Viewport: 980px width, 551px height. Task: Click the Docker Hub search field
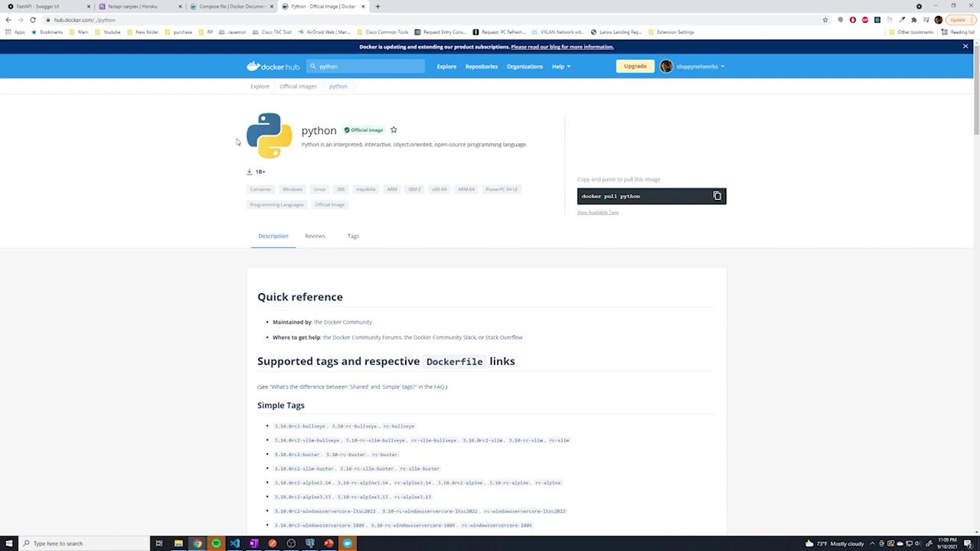[x=366, y=67]
